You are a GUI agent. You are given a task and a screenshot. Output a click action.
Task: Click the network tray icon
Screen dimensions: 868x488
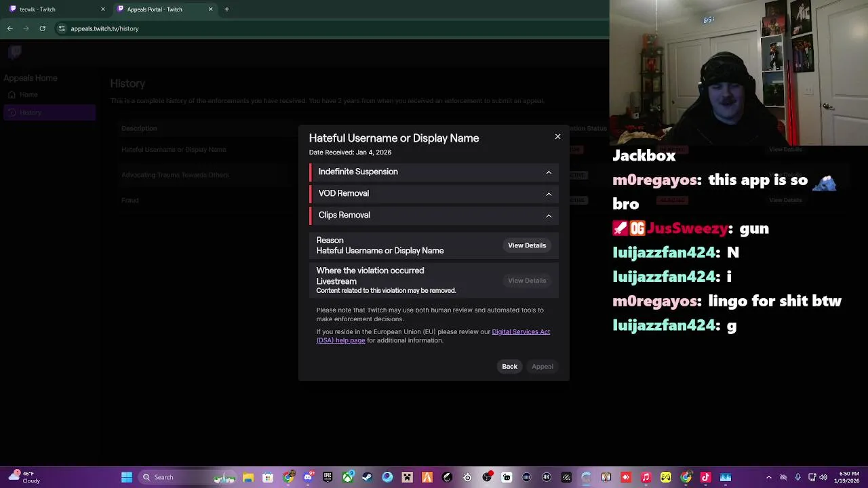coord(812,477)
